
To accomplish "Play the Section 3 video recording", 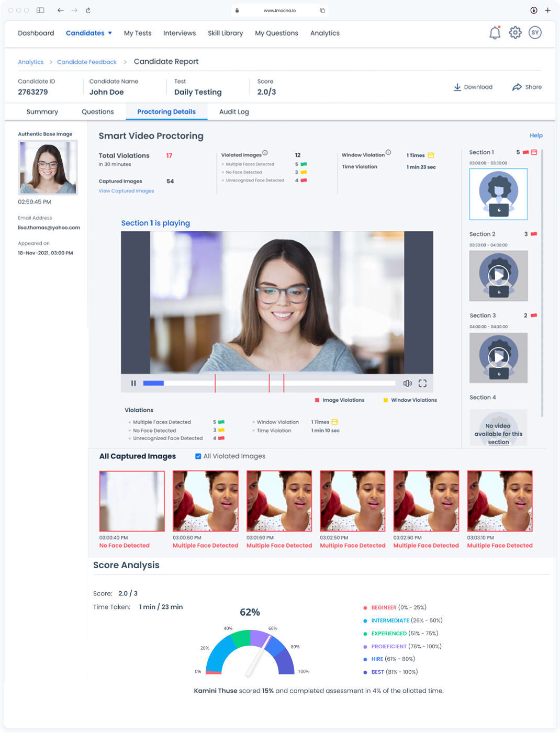I will click(498, 357).
